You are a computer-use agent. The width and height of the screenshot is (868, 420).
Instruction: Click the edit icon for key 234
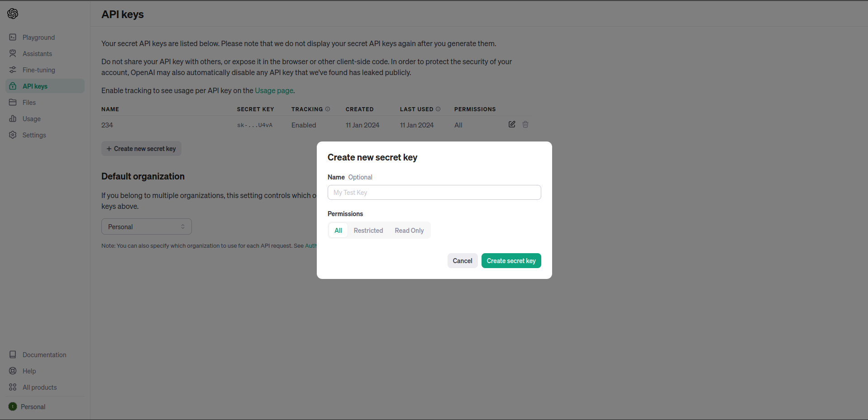pos(512,124)
